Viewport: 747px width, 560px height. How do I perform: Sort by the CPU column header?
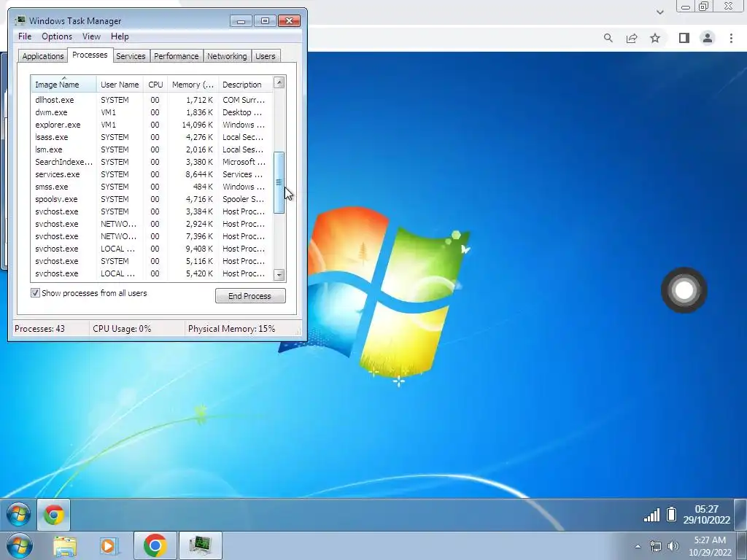155,85
